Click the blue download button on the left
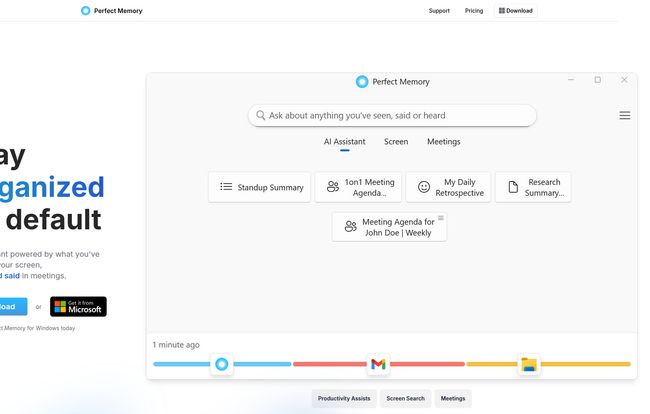650x414 pixels. [x=12, y=307]
